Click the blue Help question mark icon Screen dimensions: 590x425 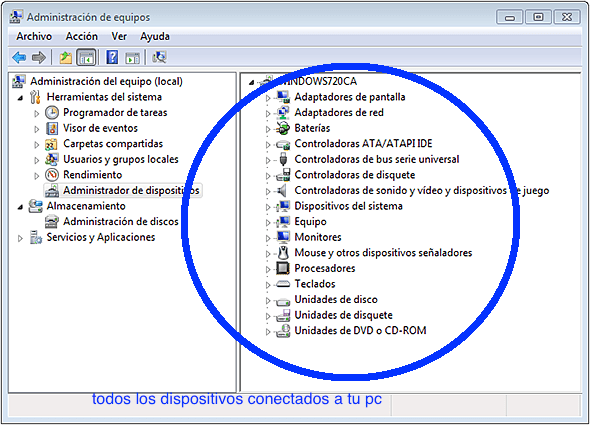coord(112,58)
